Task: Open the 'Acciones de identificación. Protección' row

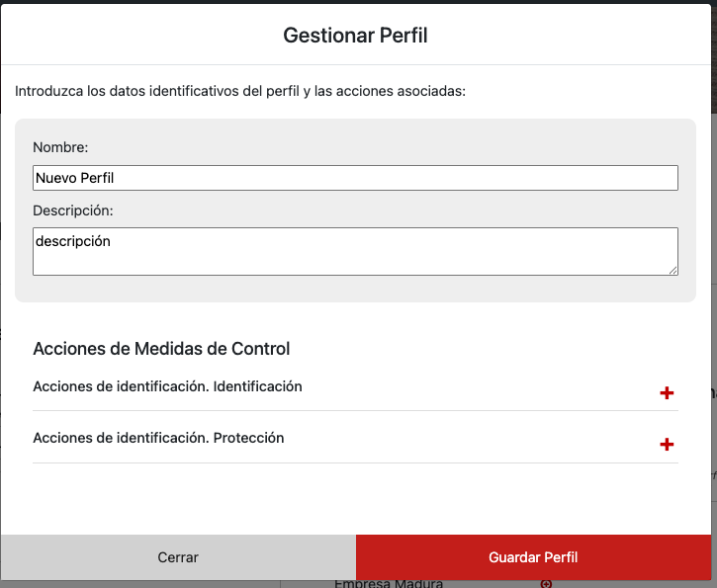Action: [158, 438]
